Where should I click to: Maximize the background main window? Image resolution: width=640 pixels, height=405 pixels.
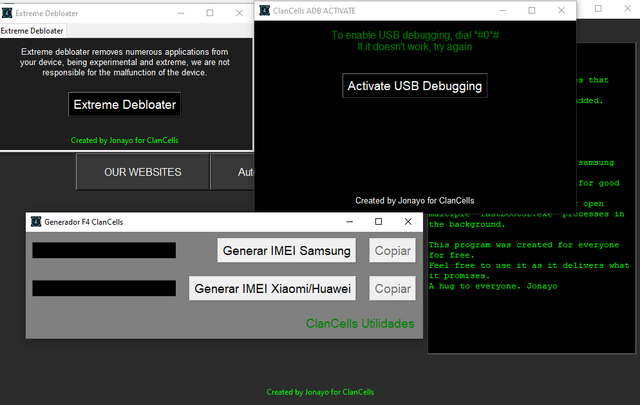coord(598,9)
